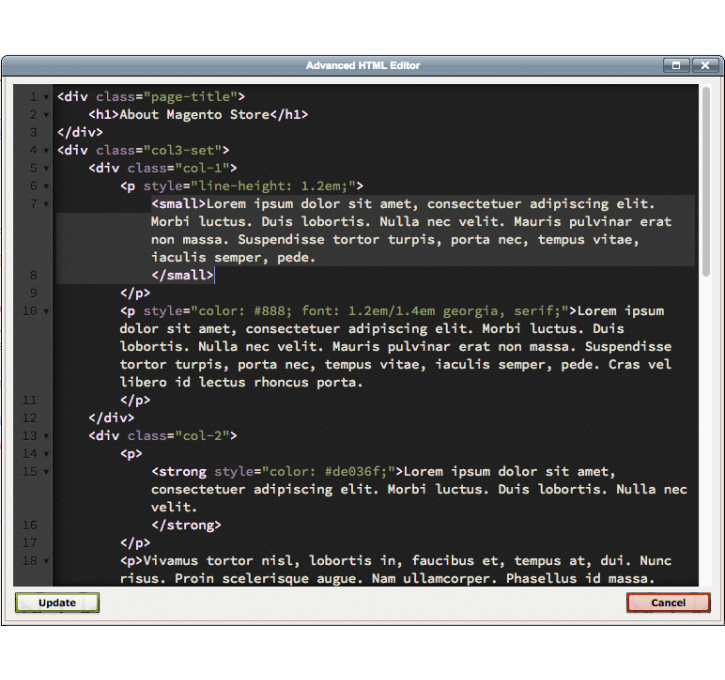Close the Advanced HTML Editor window
This screenshot has height=680, width=725.
click(x=705, y=66)
